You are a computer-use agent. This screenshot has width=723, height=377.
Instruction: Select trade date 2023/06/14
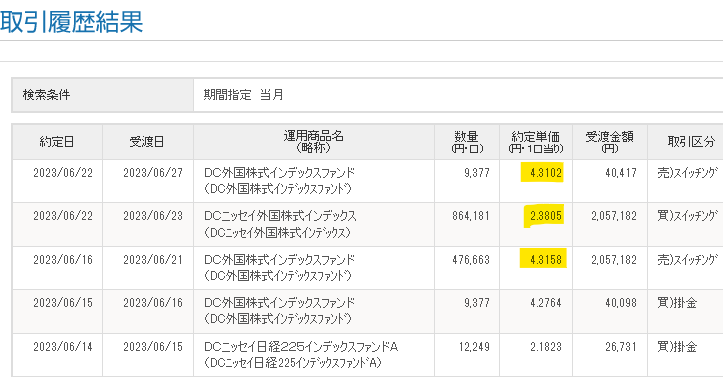[x=63, y=347]
